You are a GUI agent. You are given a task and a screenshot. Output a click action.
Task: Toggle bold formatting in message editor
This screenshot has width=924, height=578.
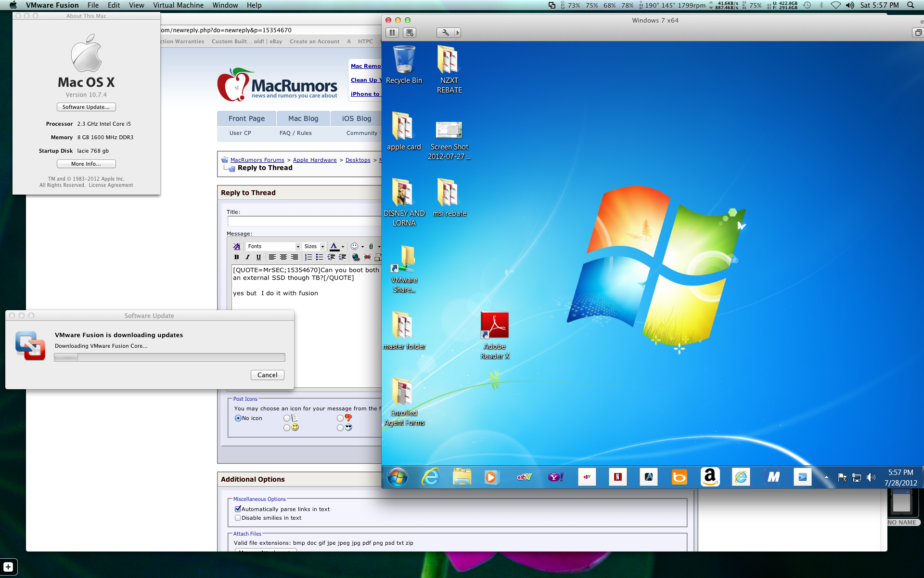[236, 257]
